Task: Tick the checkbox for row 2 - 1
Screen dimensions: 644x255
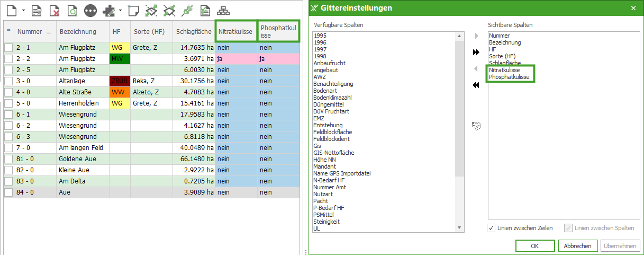Action: 8,48
